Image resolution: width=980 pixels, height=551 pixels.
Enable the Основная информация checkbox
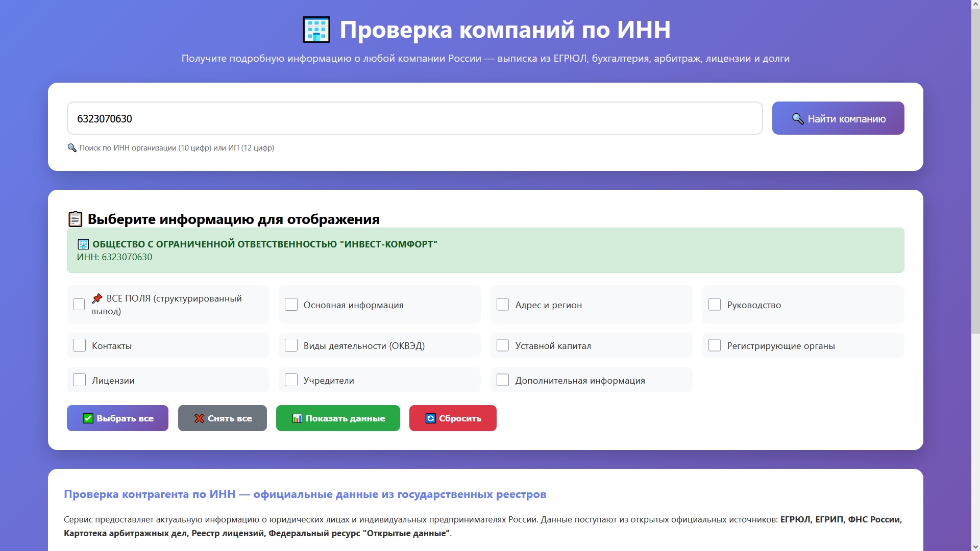(x=291, y=305)
